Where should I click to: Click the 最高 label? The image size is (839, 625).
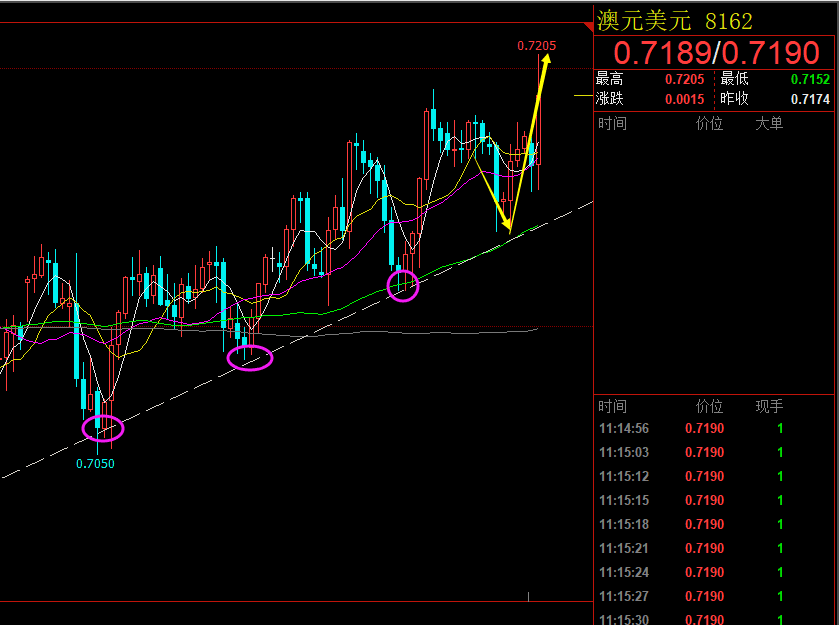(x=609, y=79)
